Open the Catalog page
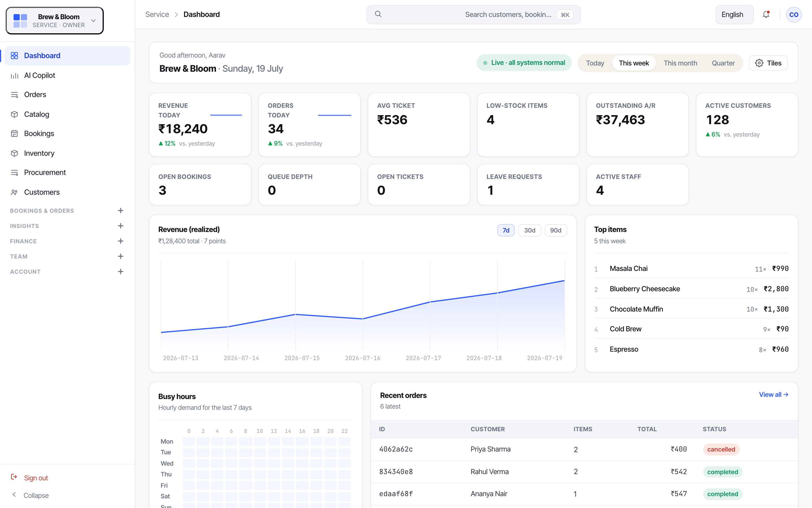 pos(67,114)
